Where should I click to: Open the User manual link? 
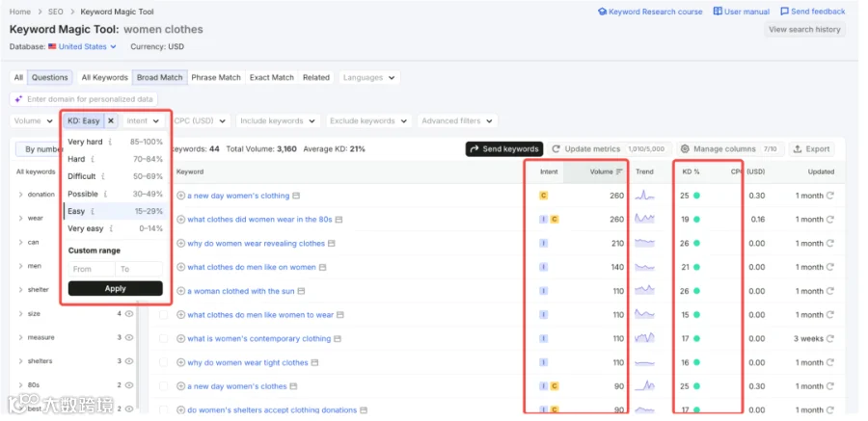pos(742,12)
